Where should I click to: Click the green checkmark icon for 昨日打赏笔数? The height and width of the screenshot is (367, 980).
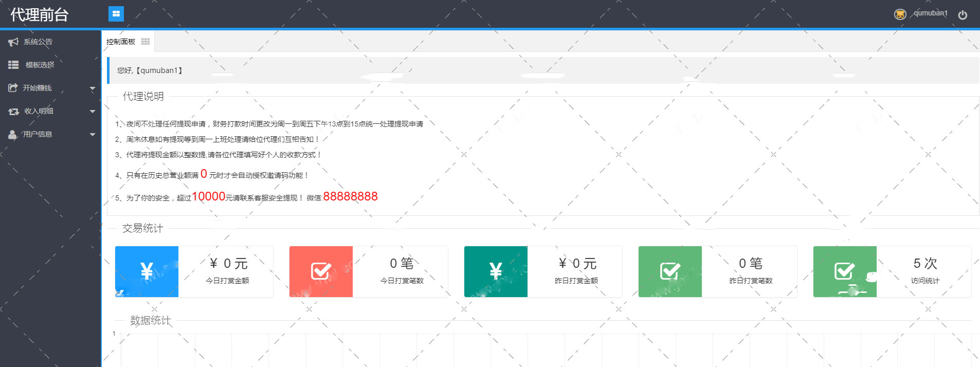[670, 271]
